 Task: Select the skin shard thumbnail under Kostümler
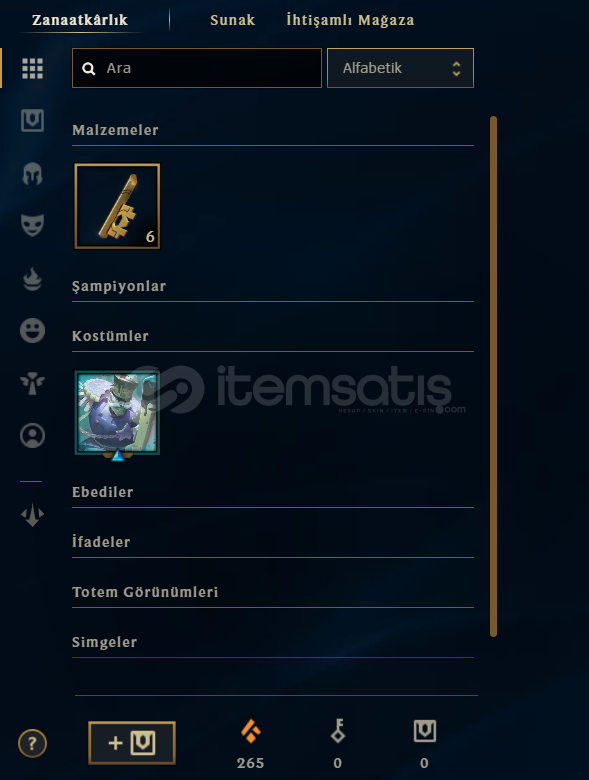[117, 413]
